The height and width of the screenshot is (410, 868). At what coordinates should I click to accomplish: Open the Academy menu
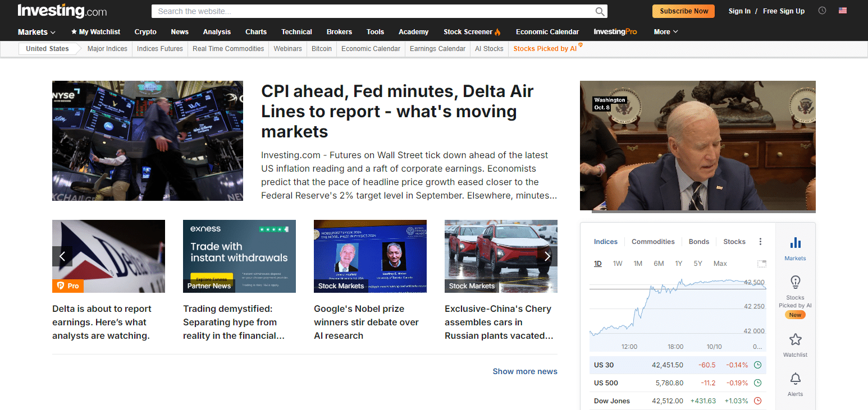pyautogui.click(x=413, y=32)
